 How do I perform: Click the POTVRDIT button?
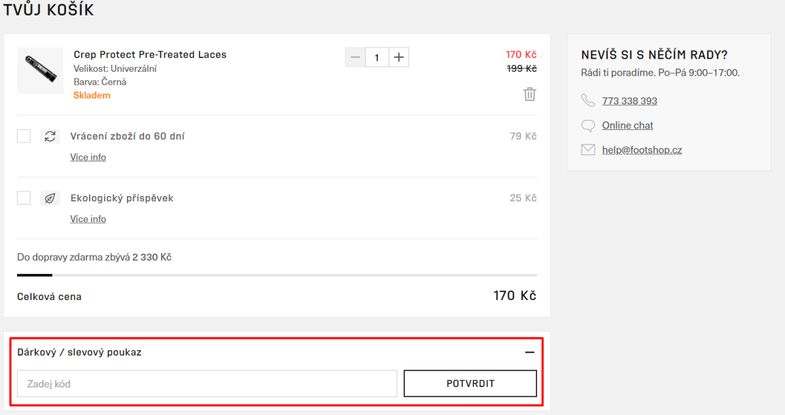tap(470, 383)
